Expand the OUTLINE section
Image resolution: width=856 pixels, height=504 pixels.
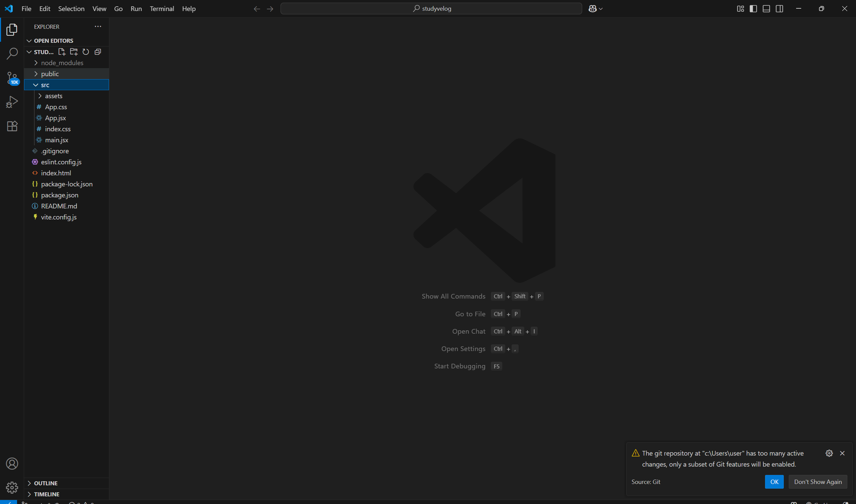pos(45,483)
